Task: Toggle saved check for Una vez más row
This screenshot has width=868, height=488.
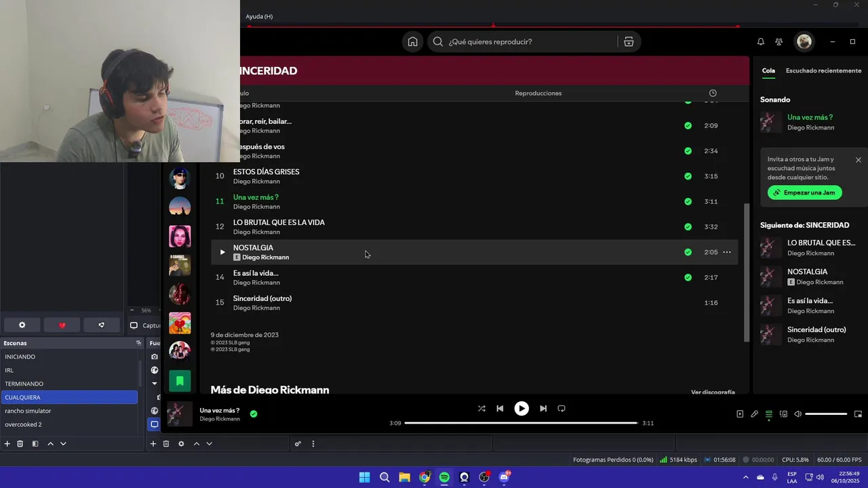Action: 688,201
